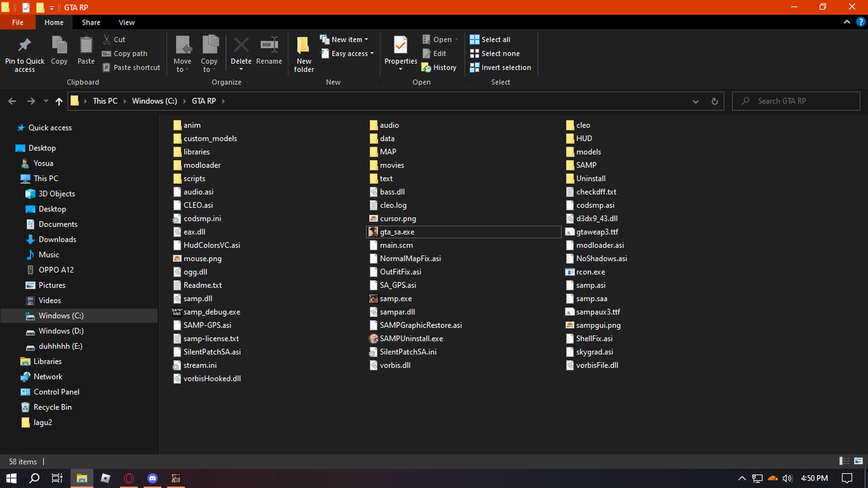Screen dimensions: 868x488
Task: Switch to the Share ribbon tab
Action: click(91, 22)
